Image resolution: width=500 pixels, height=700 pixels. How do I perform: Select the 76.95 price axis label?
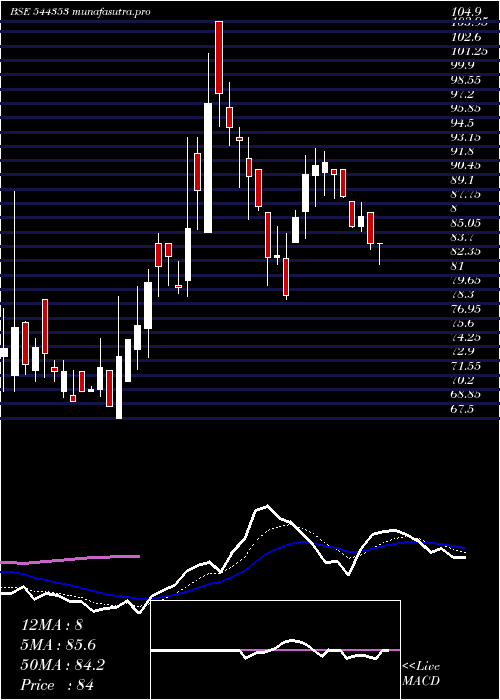(467, 309)
